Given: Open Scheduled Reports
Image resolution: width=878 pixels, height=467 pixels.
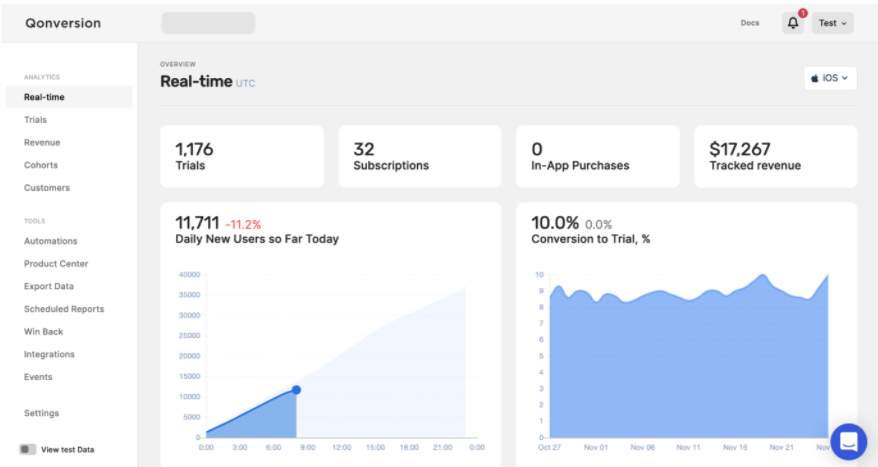Looking at the screenshot, I should tap(64, 309).
